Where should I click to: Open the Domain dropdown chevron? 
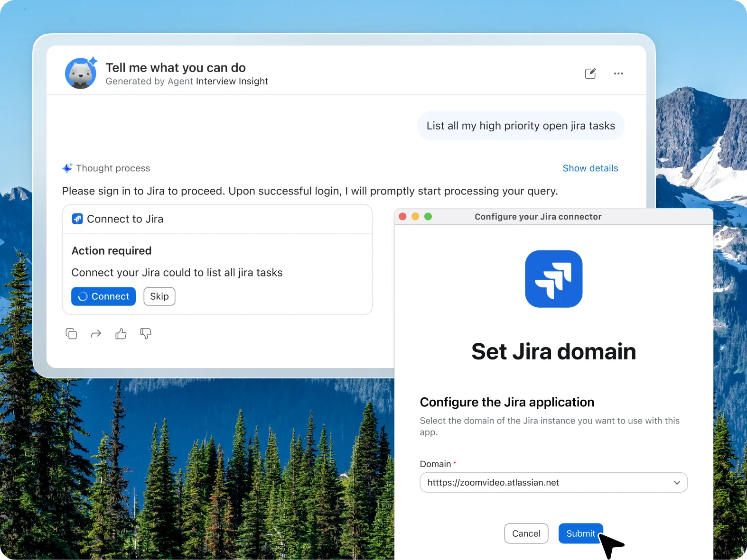click(677, 482)
